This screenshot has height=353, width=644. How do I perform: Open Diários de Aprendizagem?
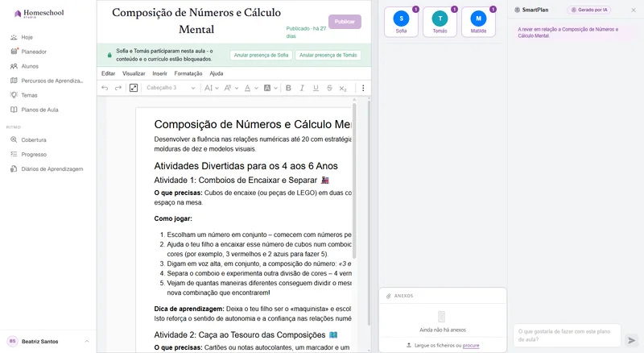[x=52, y=168]
